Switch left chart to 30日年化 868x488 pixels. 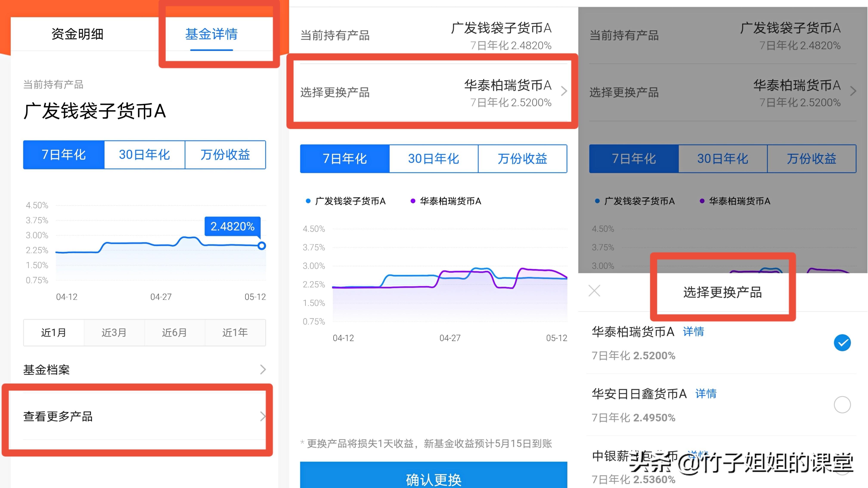(x=144, y=155)
